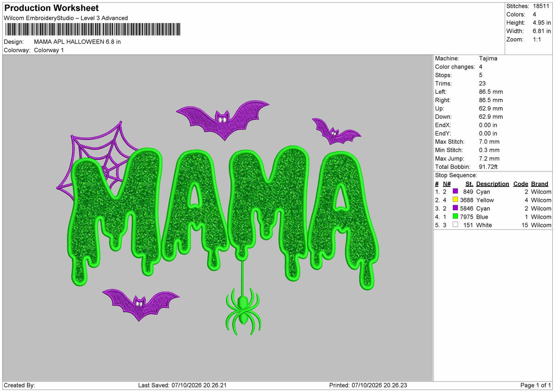Click the Down value '62.9 mm'
555x392 pixels.
[x=491, y=117]
